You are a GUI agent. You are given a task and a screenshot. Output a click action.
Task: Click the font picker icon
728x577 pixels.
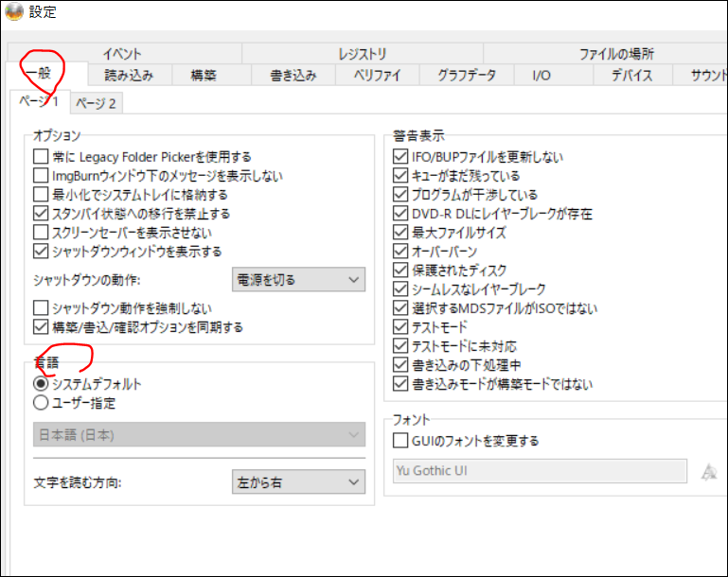pos(709,472)
